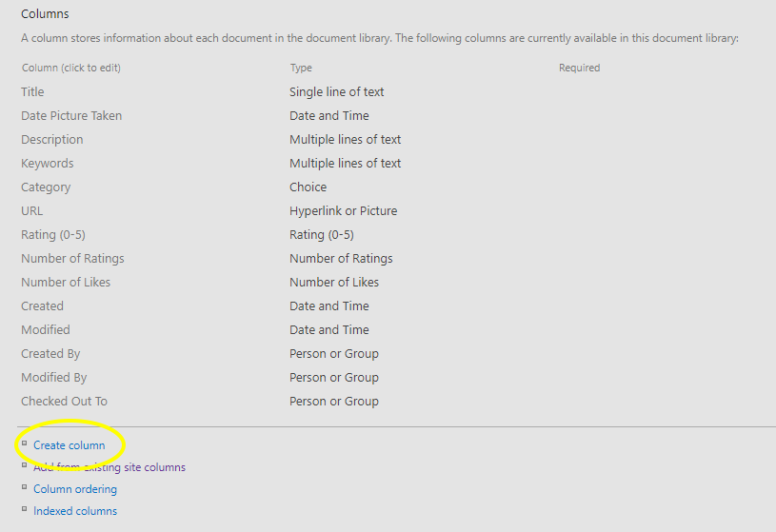Select the Modified column
776x532 pixels.
[46, 330]
